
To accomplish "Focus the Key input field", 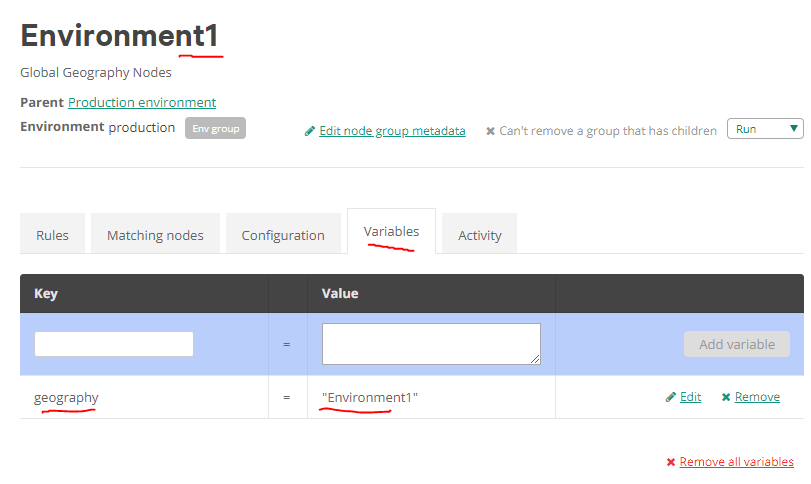I will [114, 344].
